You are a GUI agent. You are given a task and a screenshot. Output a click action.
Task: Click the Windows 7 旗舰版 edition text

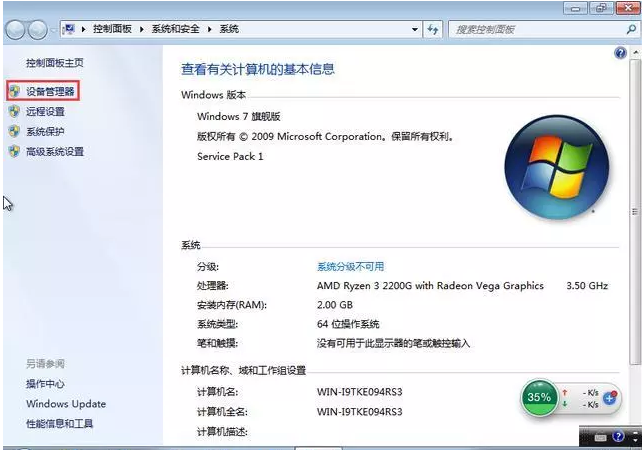tap(239, 116)
